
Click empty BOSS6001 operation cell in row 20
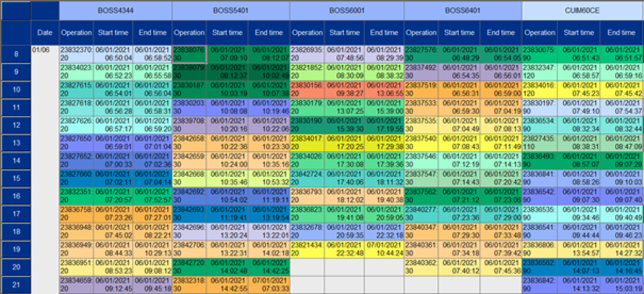307,267
